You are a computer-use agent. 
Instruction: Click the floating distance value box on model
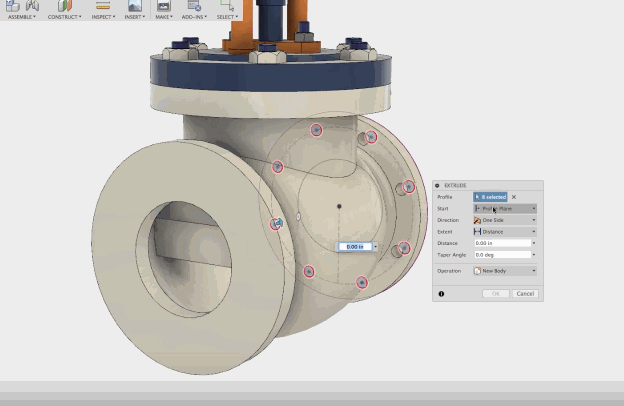click(354, 246)
